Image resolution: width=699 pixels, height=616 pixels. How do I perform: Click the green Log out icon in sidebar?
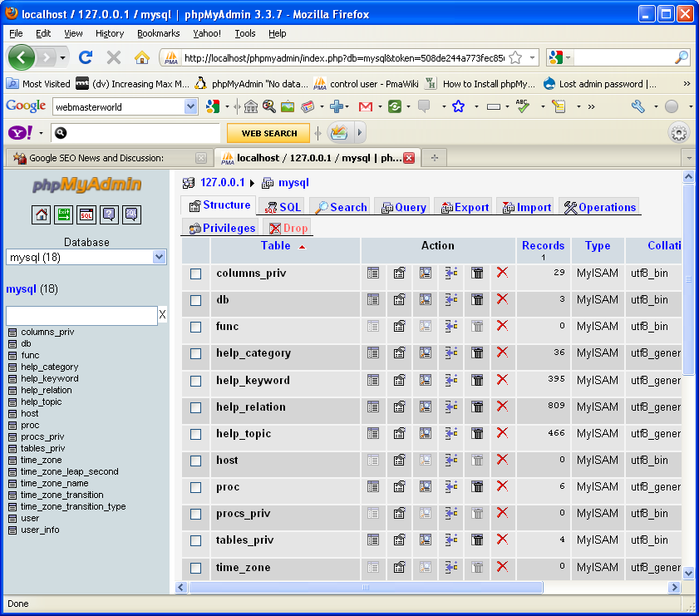(64, 214)
